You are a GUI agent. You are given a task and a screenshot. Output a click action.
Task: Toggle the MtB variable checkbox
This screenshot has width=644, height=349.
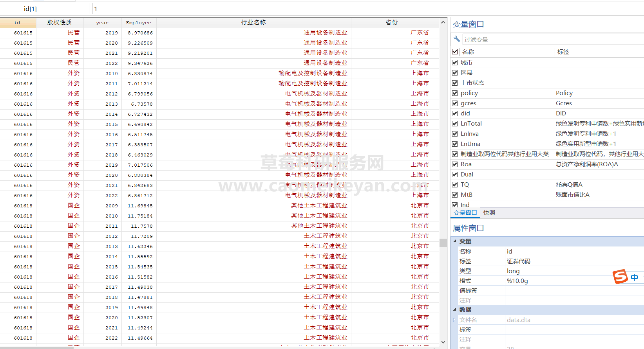click(455, 195)
